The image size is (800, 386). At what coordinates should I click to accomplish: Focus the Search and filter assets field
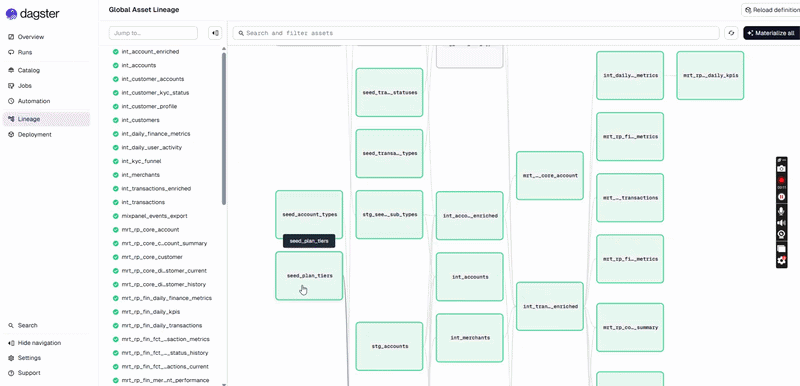476,33
